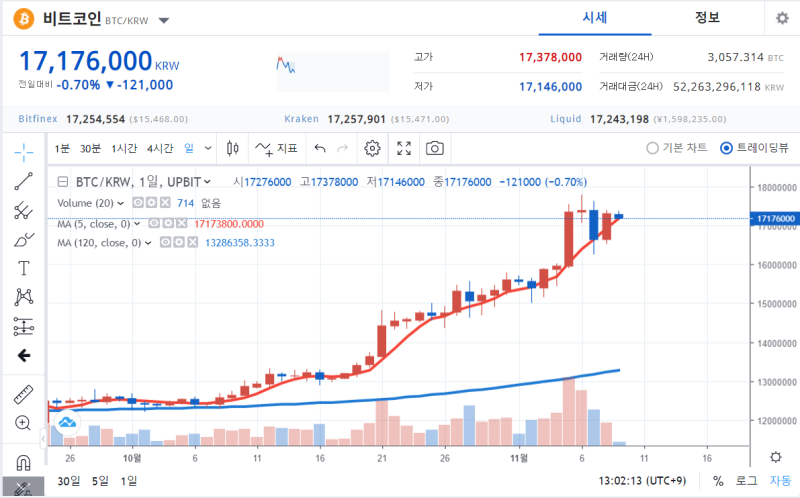Viewport: 800px width, 498px height.
Task: Click the Bitcoin logo icon
Action: [x=23, y=19]
